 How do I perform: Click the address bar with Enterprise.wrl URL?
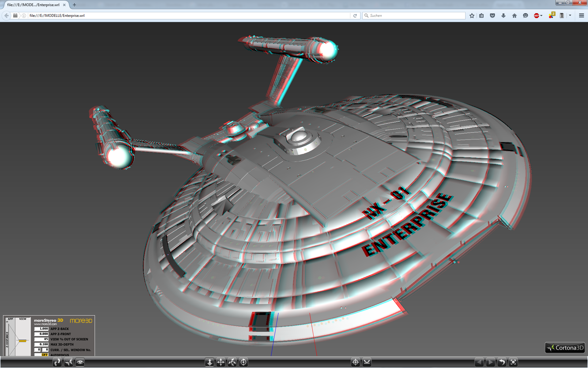coord(189,16)
